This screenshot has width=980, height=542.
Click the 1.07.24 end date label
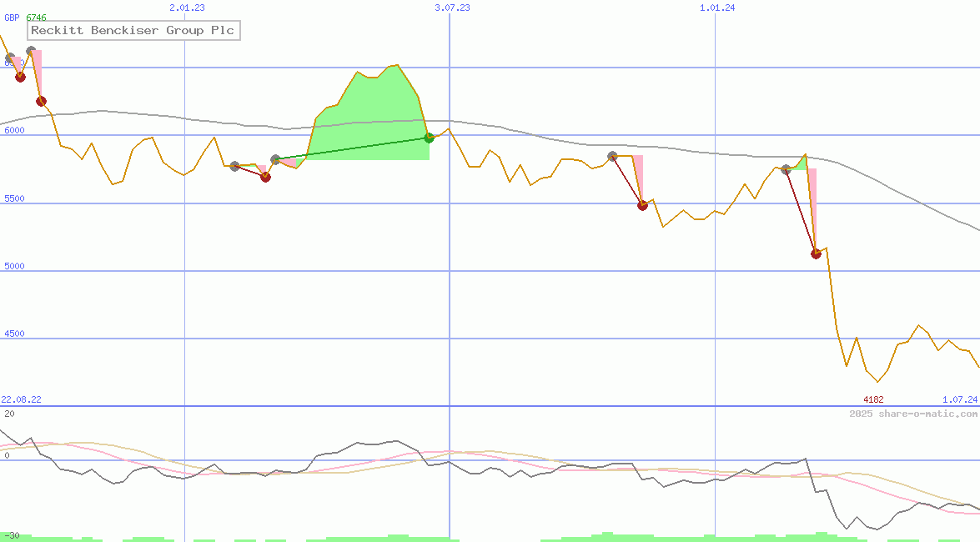click(960, 399)
